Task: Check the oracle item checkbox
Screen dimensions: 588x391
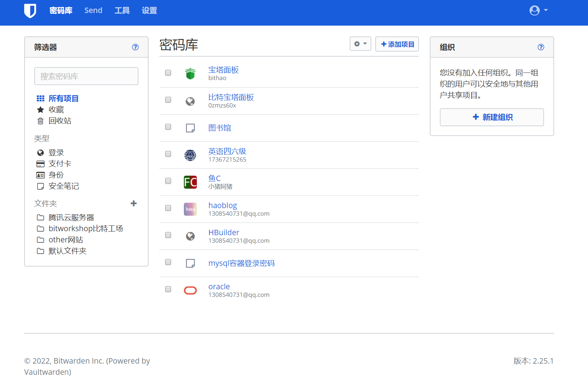Action: point(168,289)
